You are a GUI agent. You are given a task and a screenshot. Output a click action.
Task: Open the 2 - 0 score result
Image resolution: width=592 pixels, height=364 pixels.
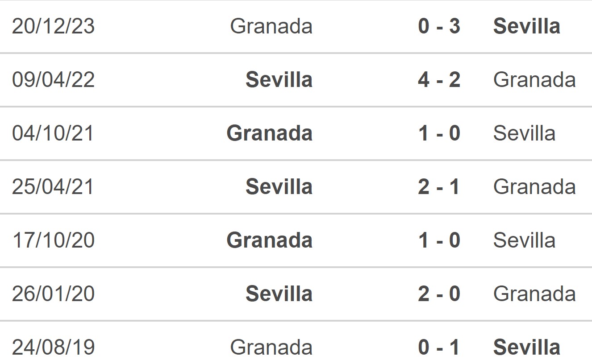point(439,294)
